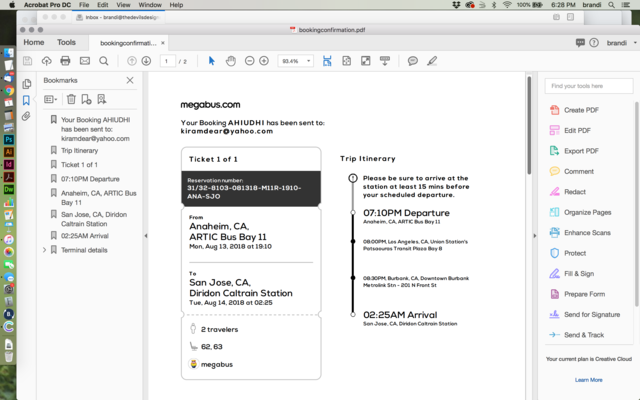640x400 pixels.
Task: Click the Learn More link
Action: coord(589,380)
